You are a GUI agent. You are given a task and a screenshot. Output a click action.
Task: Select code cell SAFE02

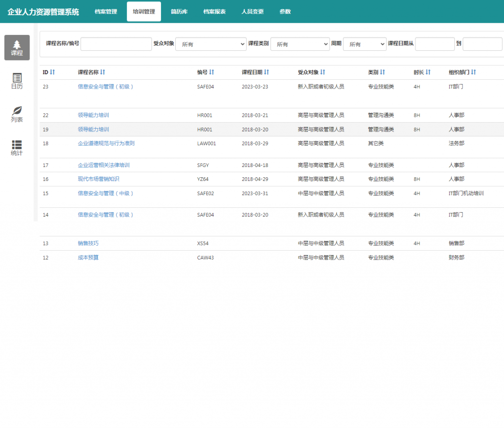tap(205, 194)
